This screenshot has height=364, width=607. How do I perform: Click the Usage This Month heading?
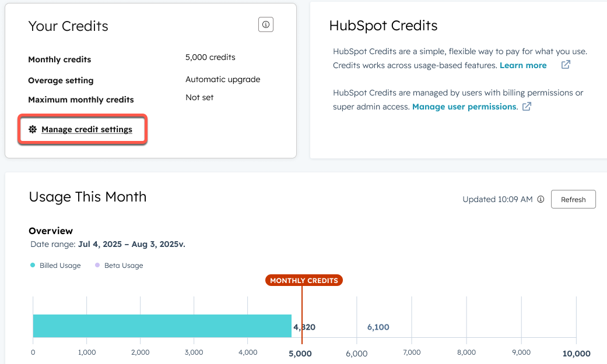[x=87, y=197]
